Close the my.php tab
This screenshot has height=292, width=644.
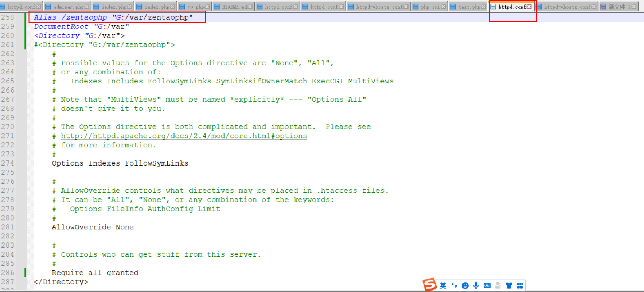point(207,7)
